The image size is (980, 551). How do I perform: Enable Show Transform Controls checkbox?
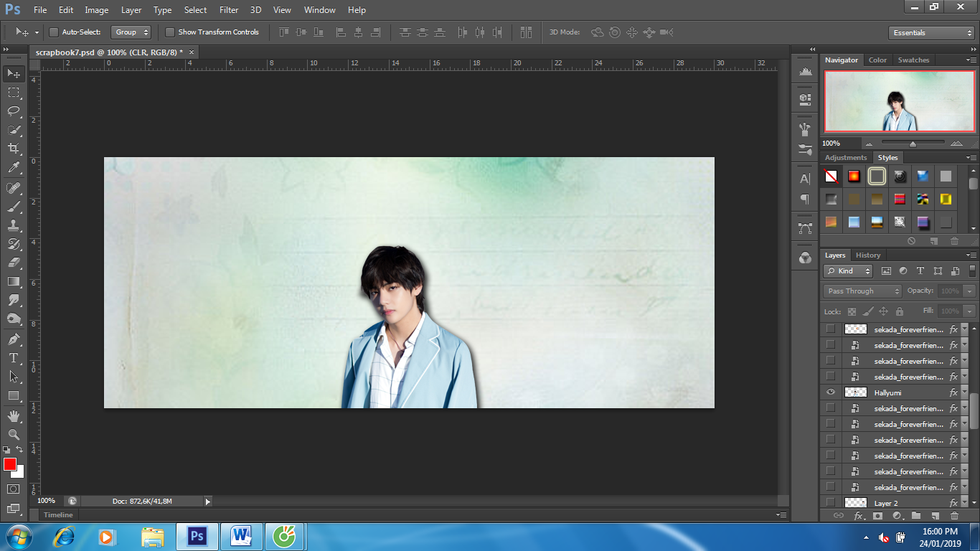(x=170, y=32)
